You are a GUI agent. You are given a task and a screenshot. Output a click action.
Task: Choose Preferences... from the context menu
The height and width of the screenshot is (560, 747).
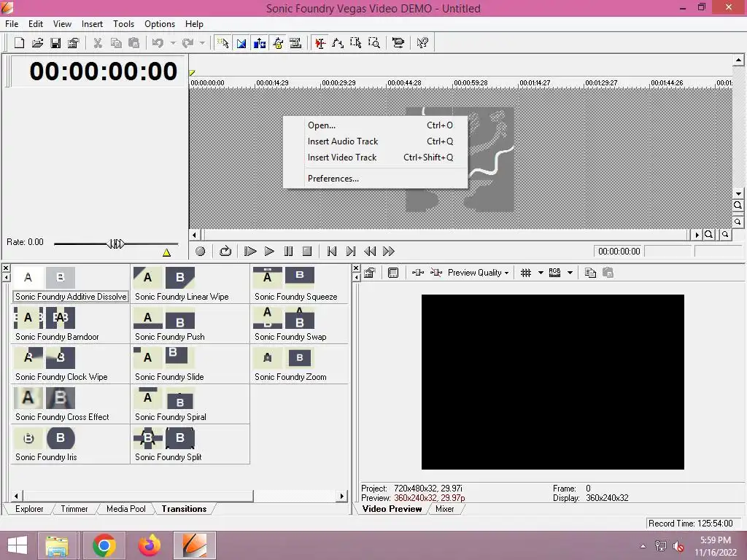(x=375, y=179)
